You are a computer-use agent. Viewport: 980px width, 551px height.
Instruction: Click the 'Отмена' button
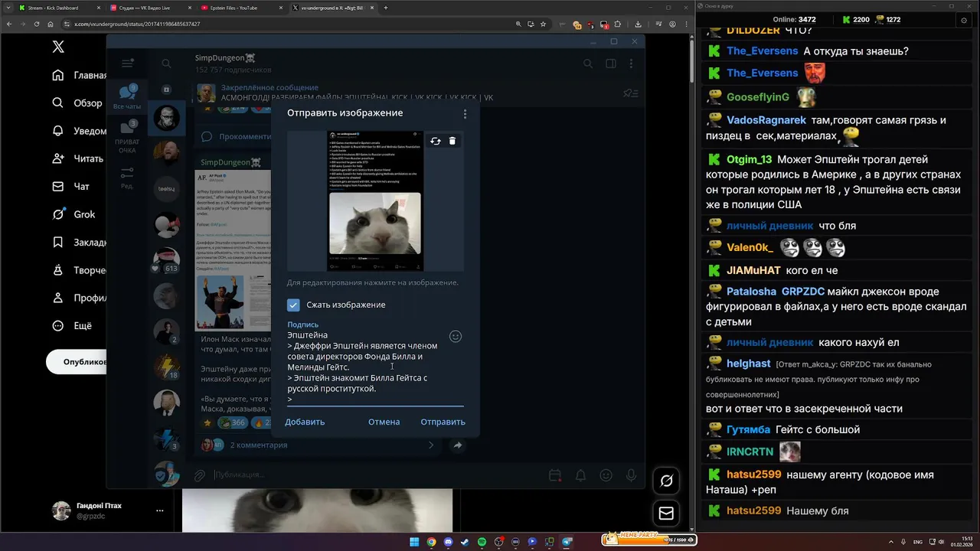click(x=384, y=422)
